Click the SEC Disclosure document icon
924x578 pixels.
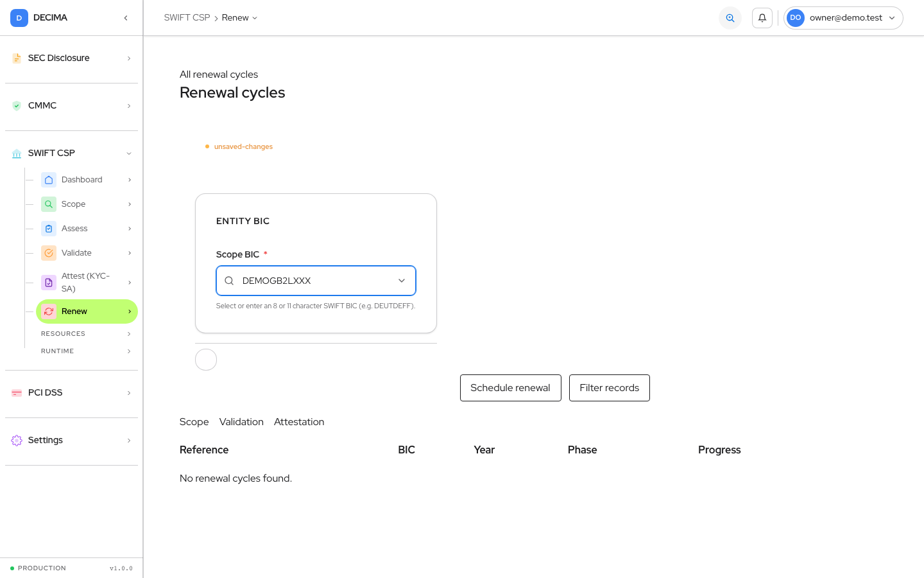[x=17, y=58]
